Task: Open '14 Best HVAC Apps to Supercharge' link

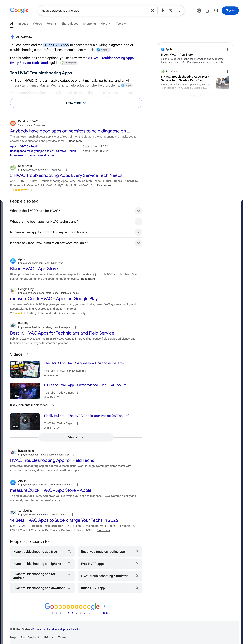Action: [64, 520]
